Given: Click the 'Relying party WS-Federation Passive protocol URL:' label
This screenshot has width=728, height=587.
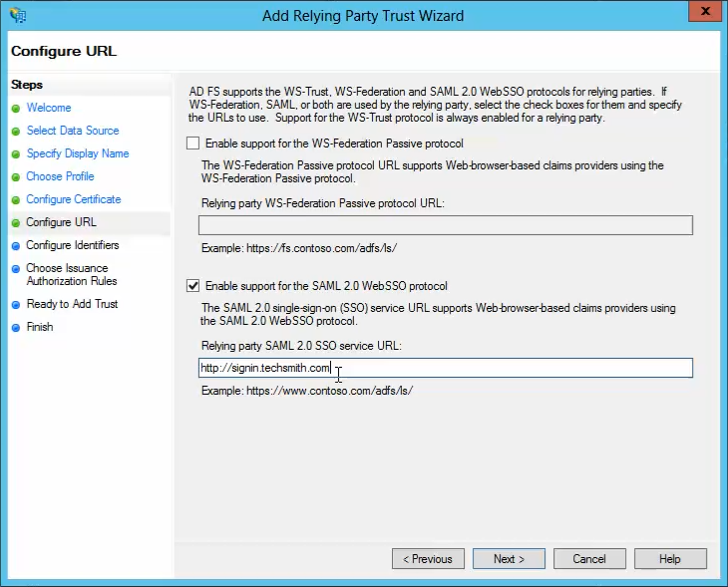Looking at the screenshot, I should [x=323, y=203].
